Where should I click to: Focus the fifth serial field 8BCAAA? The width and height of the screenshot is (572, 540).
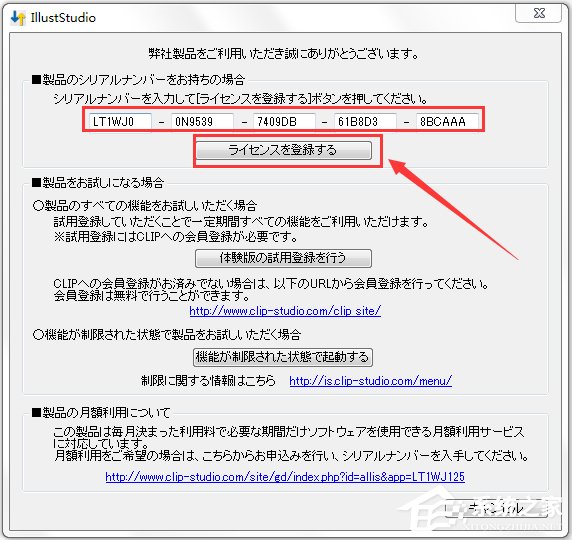tap(447, 122)
